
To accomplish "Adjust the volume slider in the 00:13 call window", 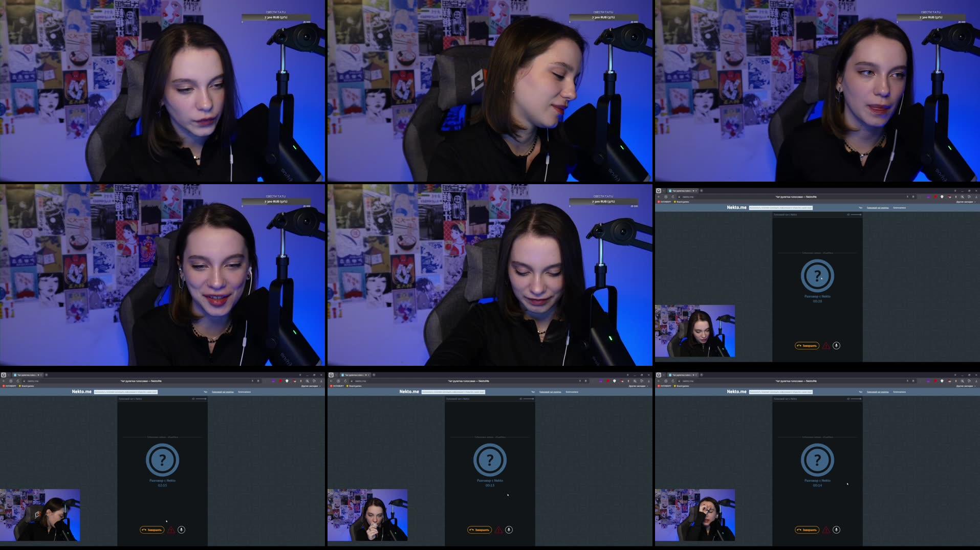I will click(x=528, y=399).
